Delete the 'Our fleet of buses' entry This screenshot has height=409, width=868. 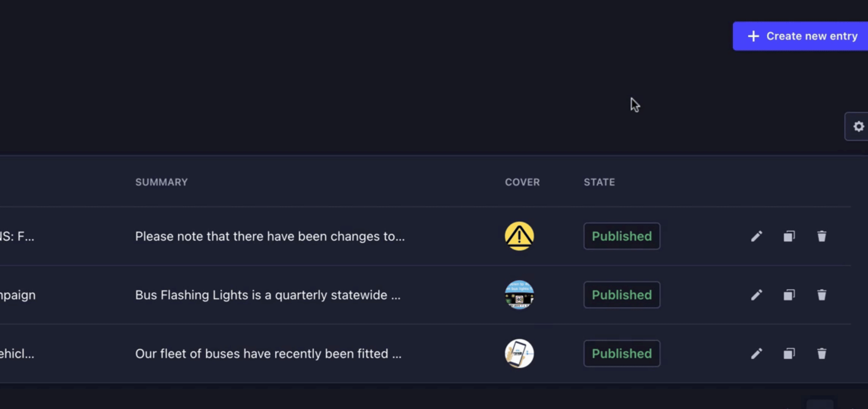(x=822, y=354)
